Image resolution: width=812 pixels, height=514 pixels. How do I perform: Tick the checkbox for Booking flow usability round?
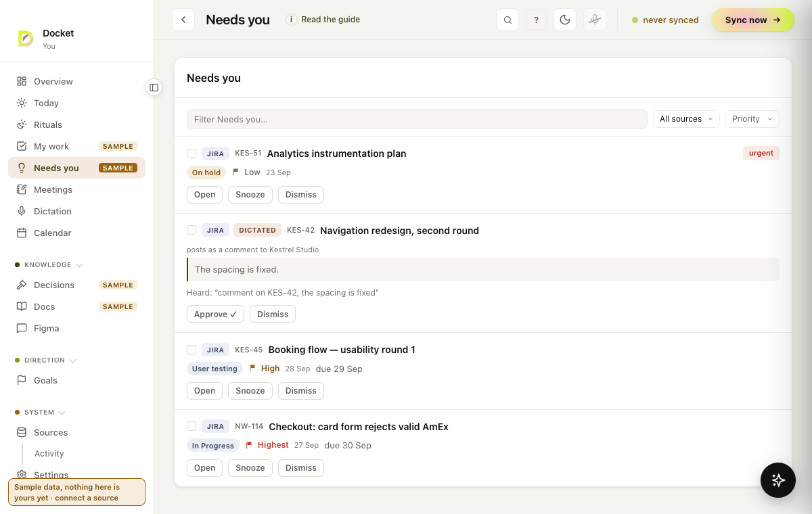point(191,350)
